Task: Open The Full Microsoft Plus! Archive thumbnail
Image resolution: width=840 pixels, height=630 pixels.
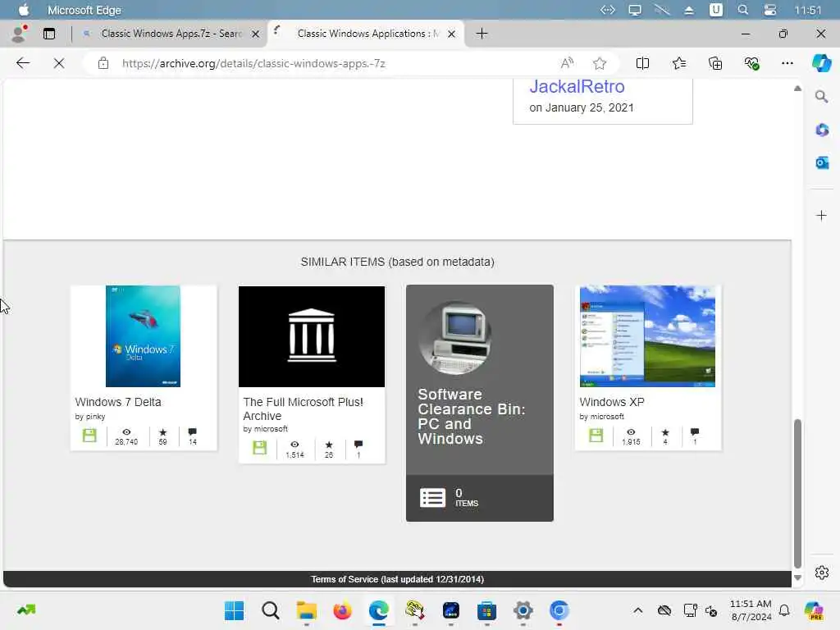Action: click(x=312, y=336)
